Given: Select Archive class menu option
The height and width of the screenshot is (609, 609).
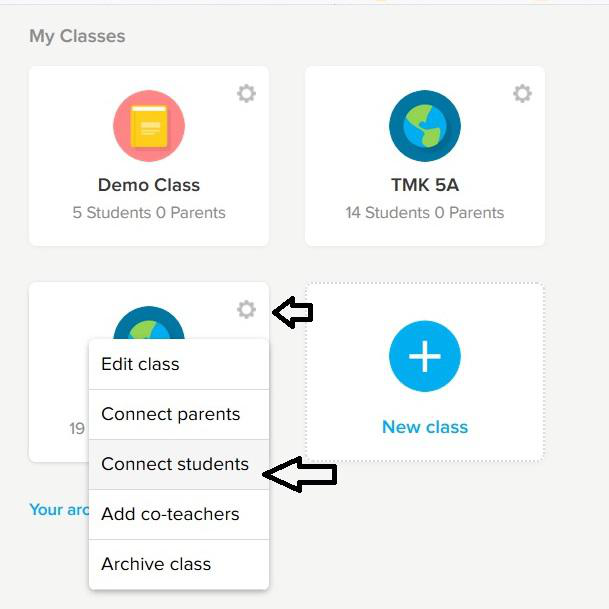Looking at the screenshot, I should click(156, 564).
